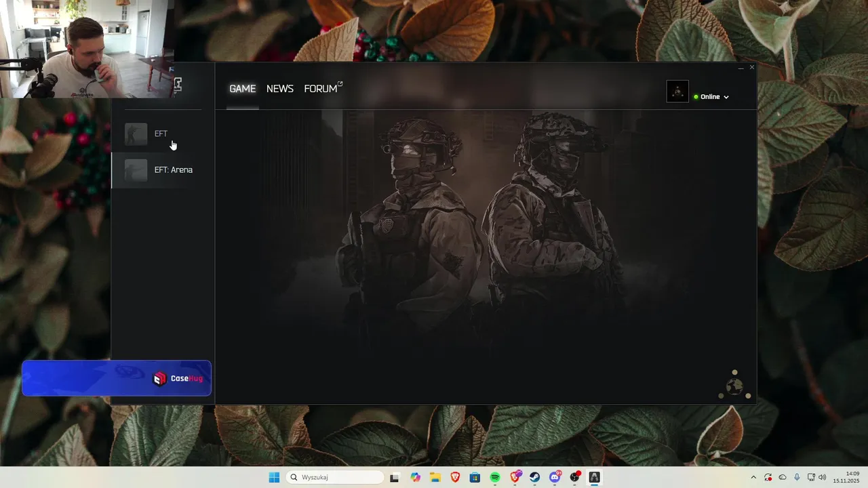Image resolution: width=868 pixels, height=488 pixels.
Task: Open the volume tray icon
Action: point(822,477)
